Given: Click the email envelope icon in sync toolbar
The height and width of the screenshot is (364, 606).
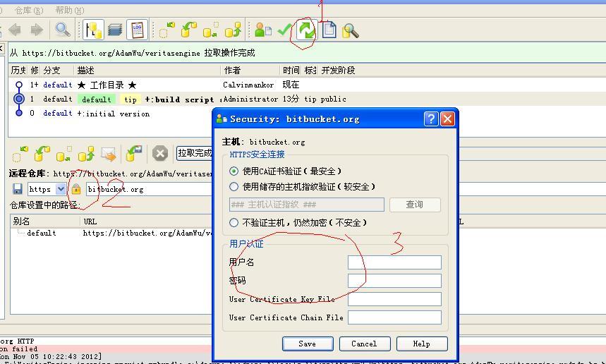Looking at the screenshot, I should (109, 154).
